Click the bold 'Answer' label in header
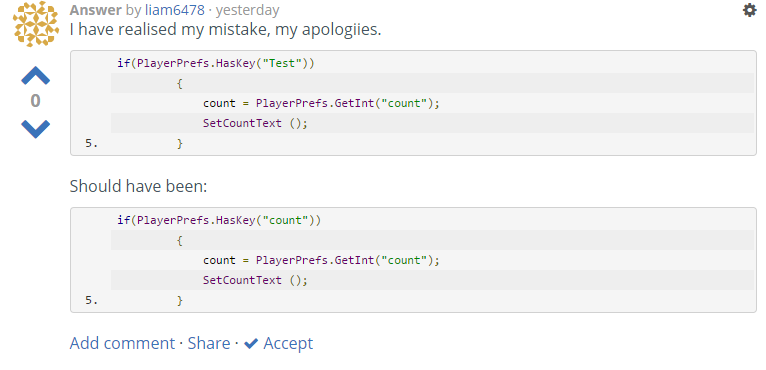The image size is (766, 370). click(96, 10)
